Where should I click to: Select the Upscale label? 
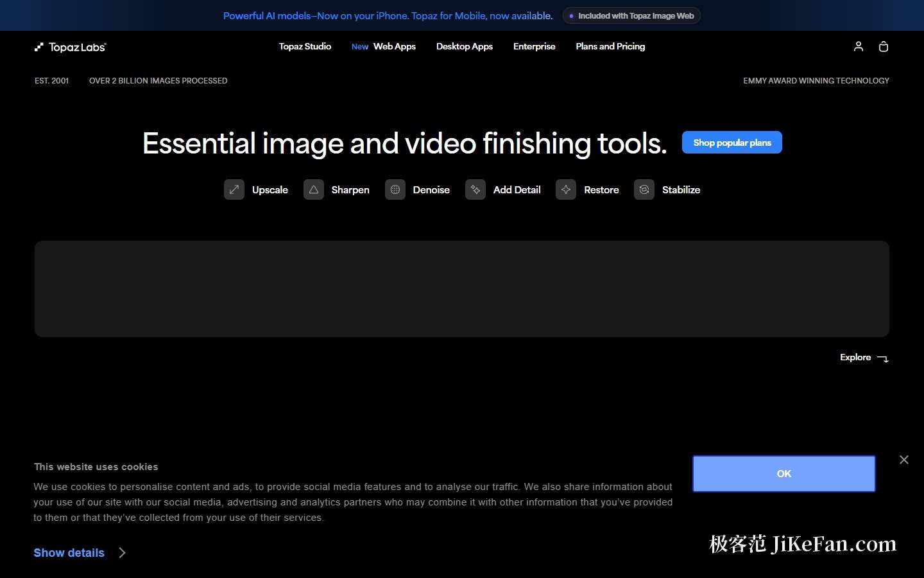pyautogui.click(x=270, y=189)
